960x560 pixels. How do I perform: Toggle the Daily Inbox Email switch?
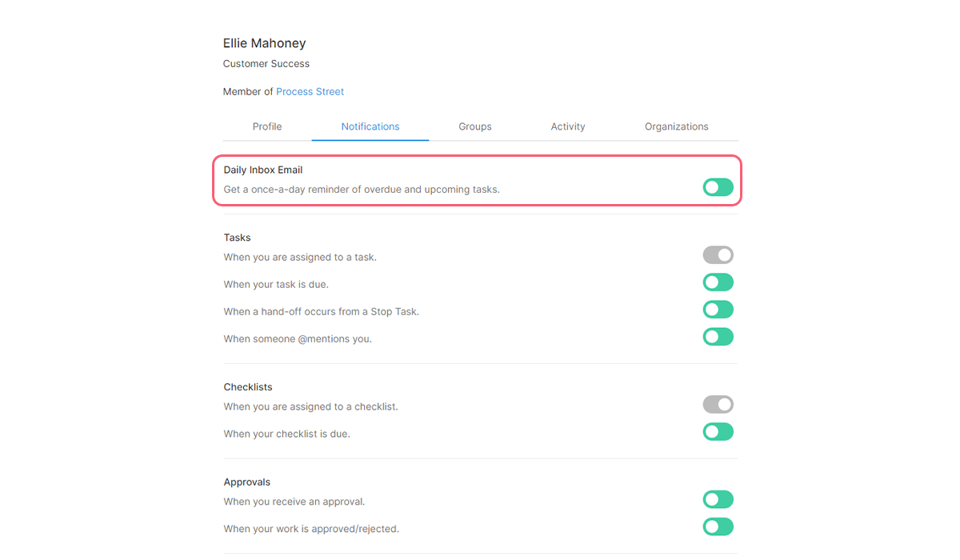pyautogui.click(x=718, y=187)
